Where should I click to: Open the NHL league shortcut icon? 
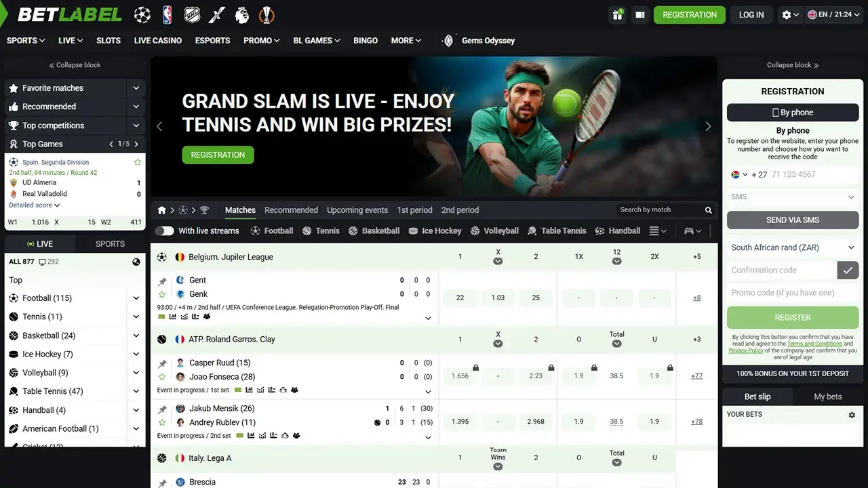click(x=192, y=14)
